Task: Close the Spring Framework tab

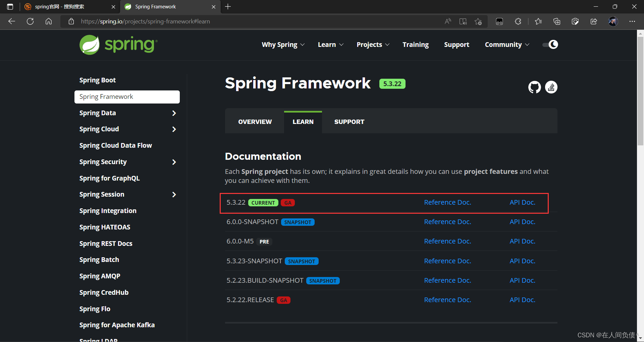Action: point(214,7)
